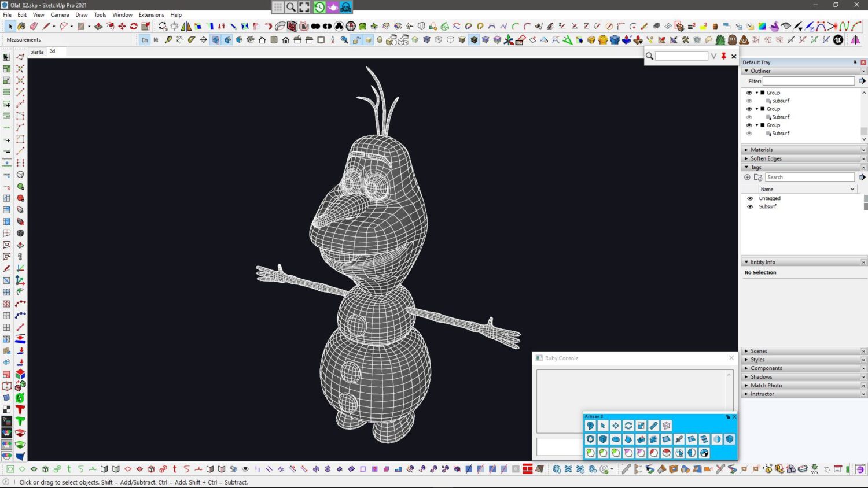Click the red pin icon in search bar

tap(723, 56)
